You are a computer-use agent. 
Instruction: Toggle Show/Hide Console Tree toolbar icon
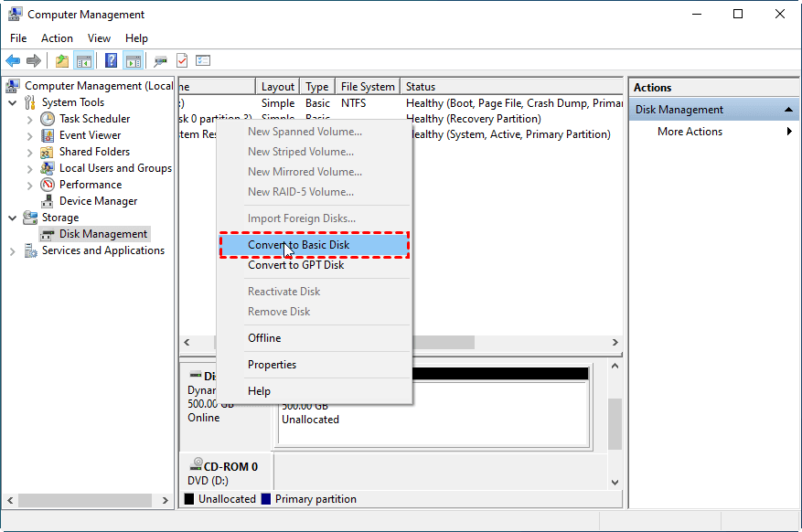[x=84, y=61]
